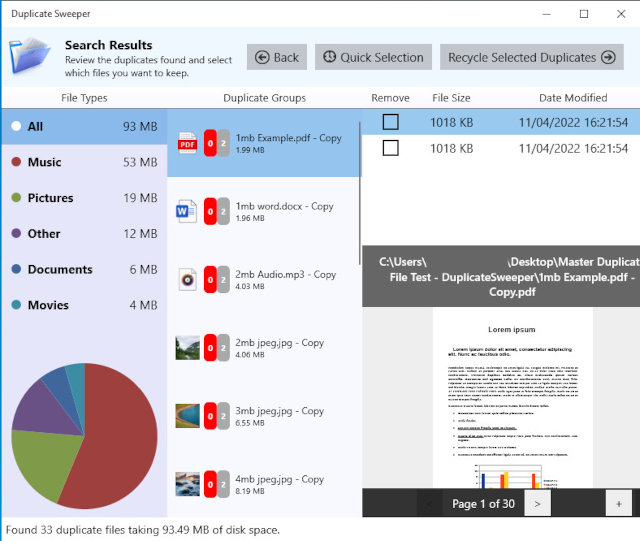Click the purple Other slice of pie chart
640x541 pixels.
click(x=43, y=410)
